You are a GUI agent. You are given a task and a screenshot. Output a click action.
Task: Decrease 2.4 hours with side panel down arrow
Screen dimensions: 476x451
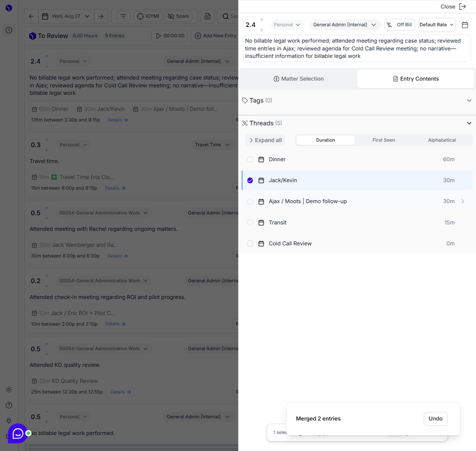click(x=262, y=29)
